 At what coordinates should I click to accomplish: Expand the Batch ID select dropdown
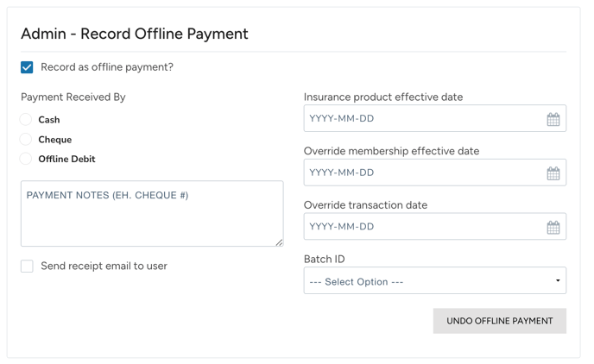tap(434, 281)
